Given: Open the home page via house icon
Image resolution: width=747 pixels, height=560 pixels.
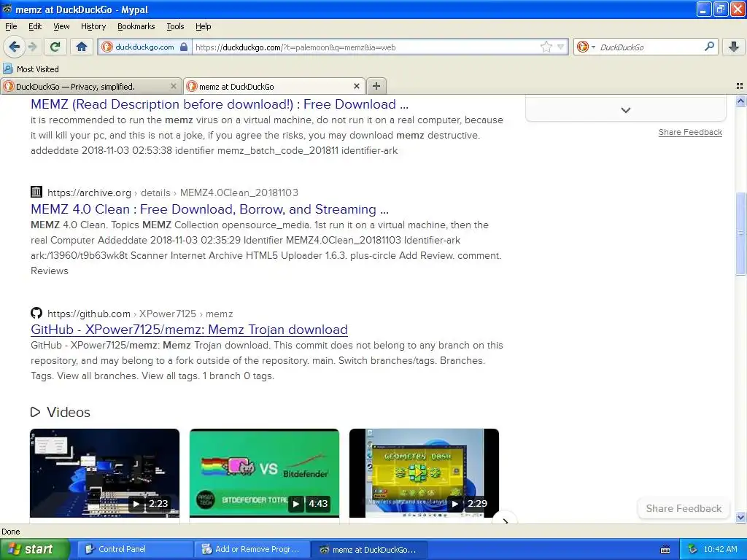Looking at the screenshot, I should tap(82, 47).
